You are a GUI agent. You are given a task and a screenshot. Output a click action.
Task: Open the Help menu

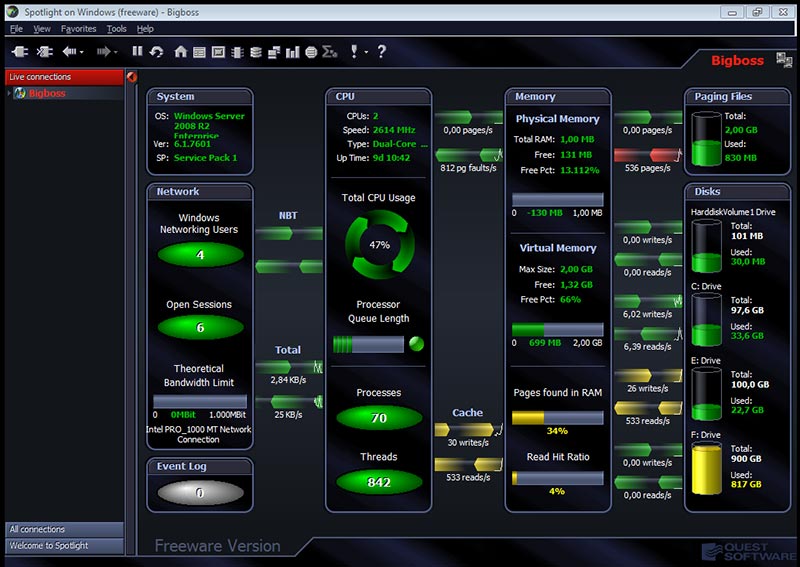(145, 29)
